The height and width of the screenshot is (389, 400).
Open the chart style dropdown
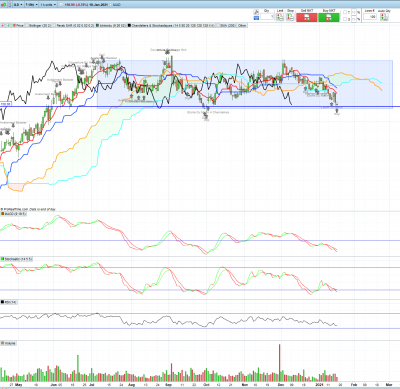(18, 5)
